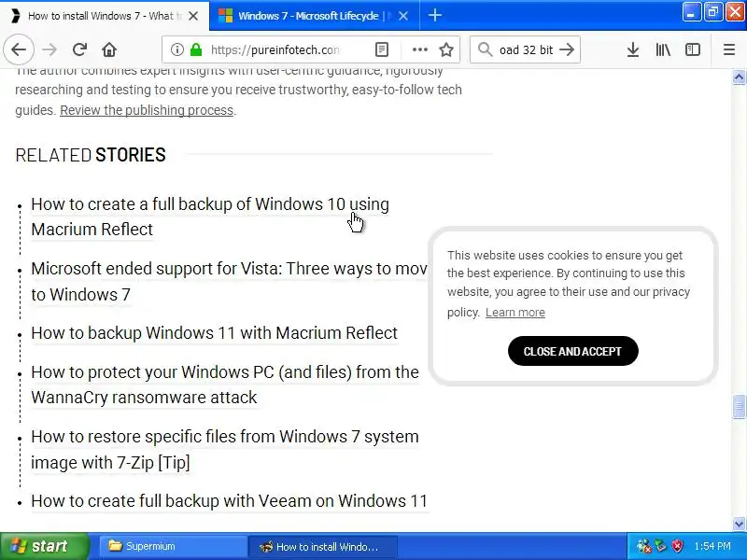Image resolution: width=747 pixels, height=560 pixels.
Task: Open 'How to backup Windows 11 with Macrium Reflect'
Action: (x=214, y=333)
